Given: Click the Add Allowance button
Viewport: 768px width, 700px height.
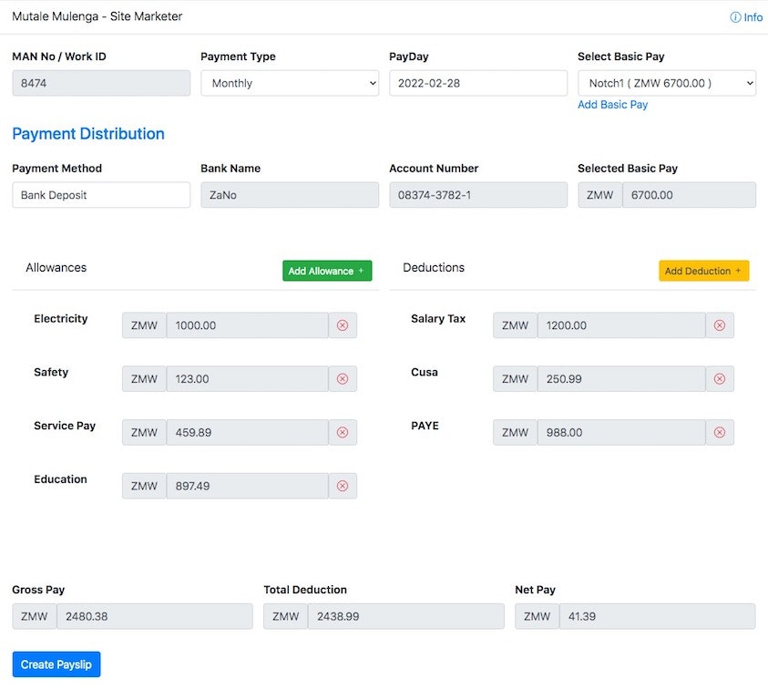Looking at the screenshot, I should click(327, 271).
